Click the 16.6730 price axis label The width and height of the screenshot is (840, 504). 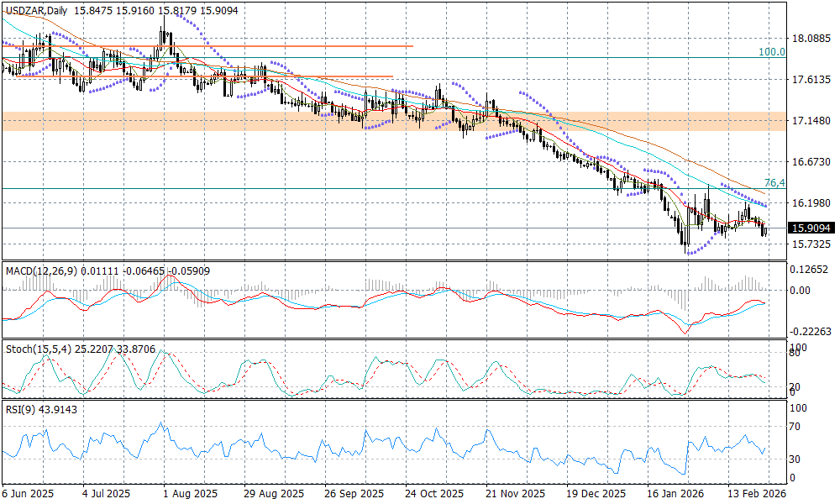811,162
